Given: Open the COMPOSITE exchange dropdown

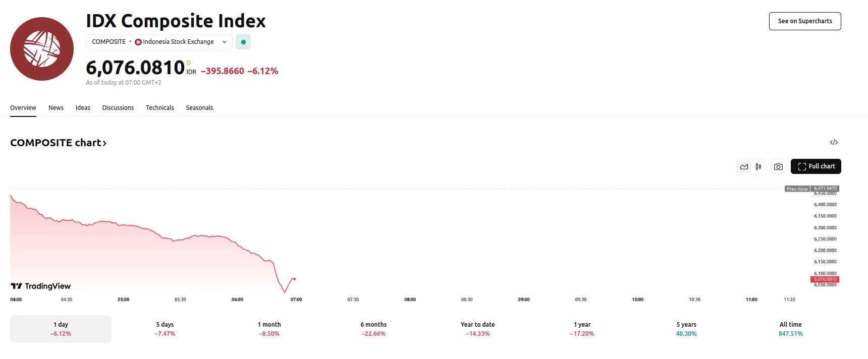Looking at the screenshot, I should (224, 42).
